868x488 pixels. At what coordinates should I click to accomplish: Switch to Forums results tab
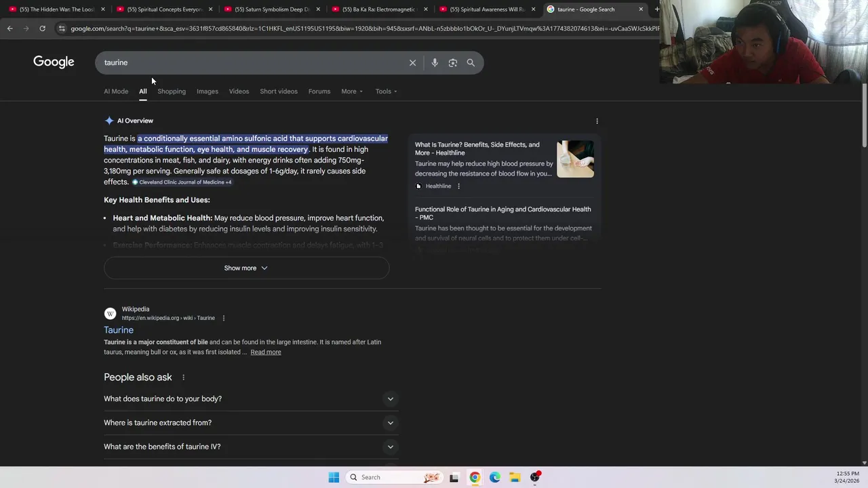[x=319, y=91]
